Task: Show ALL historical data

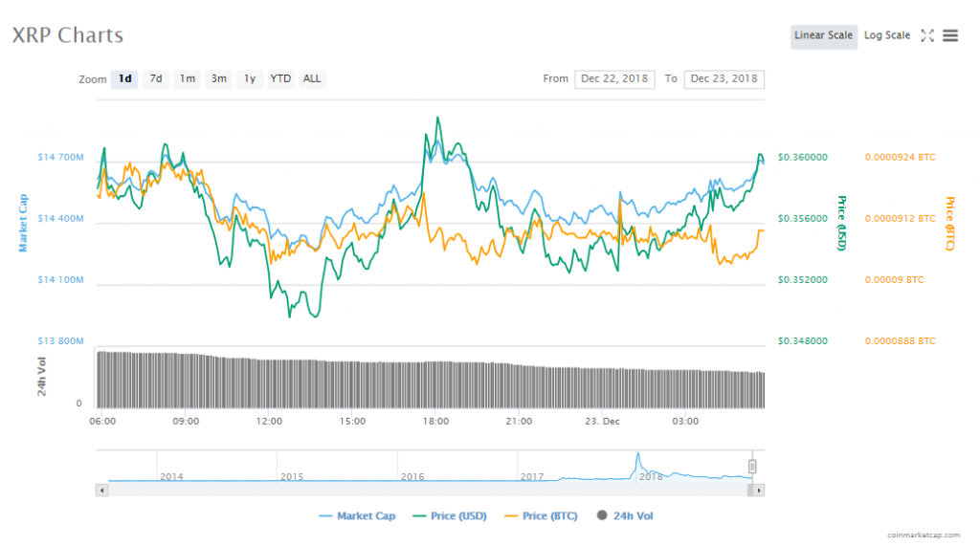Action: click(312, 78)
